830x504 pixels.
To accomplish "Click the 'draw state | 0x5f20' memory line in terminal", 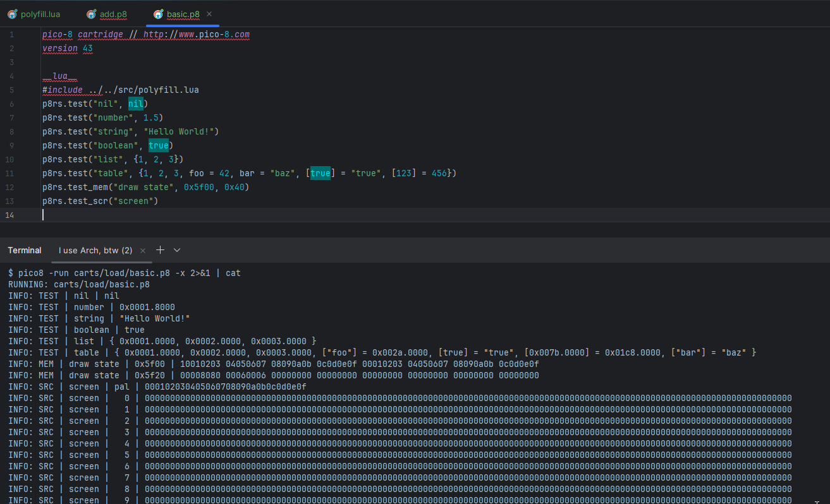I will pos(274,375).
